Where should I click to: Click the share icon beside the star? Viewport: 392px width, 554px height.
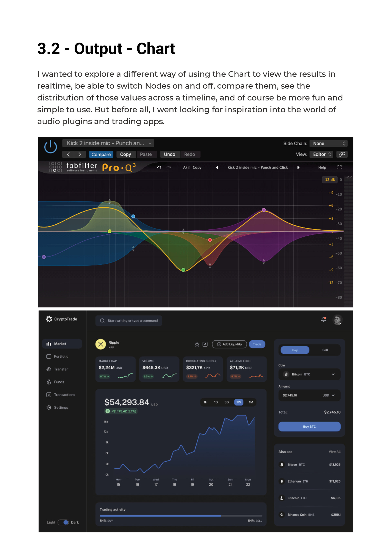coord(205,344)
